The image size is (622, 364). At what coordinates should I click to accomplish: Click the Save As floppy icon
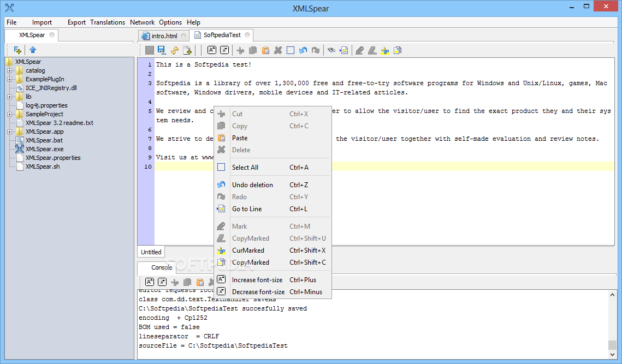(162, 50)
